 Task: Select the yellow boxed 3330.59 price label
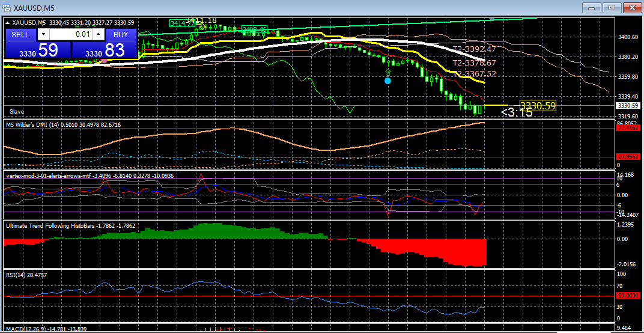tap(538, 105)
